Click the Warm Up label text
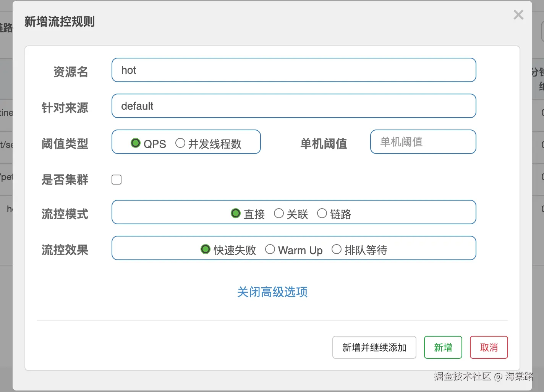This screenshot has height=392, width=544. point(300,250)
